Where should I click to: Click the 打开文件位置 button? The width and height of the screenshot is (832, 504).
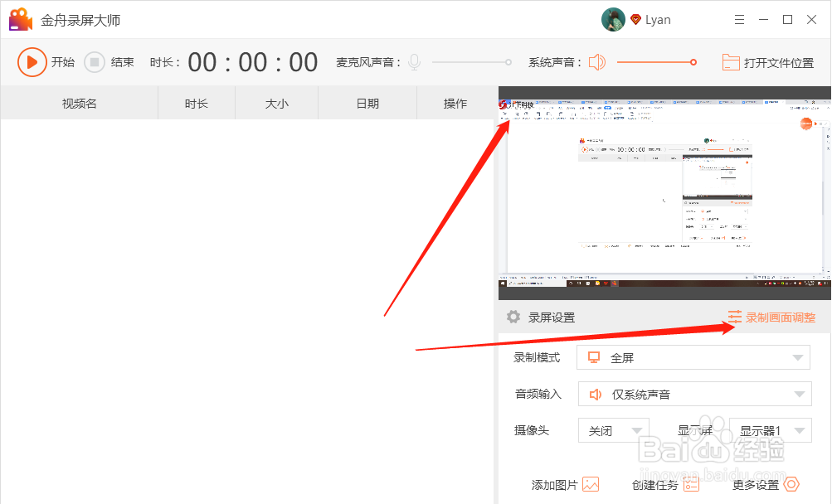pyautogui.click(x=768, y=61)
